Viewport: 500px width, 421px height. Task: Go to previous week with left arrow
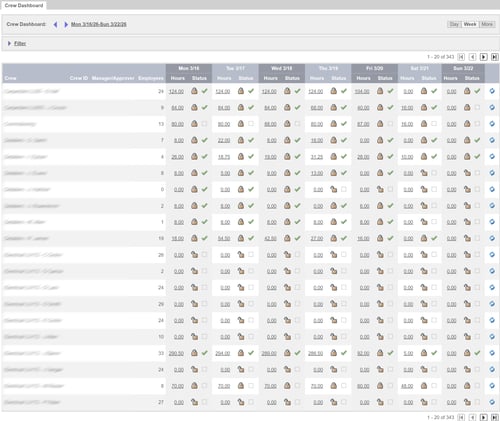click(55, 24)
